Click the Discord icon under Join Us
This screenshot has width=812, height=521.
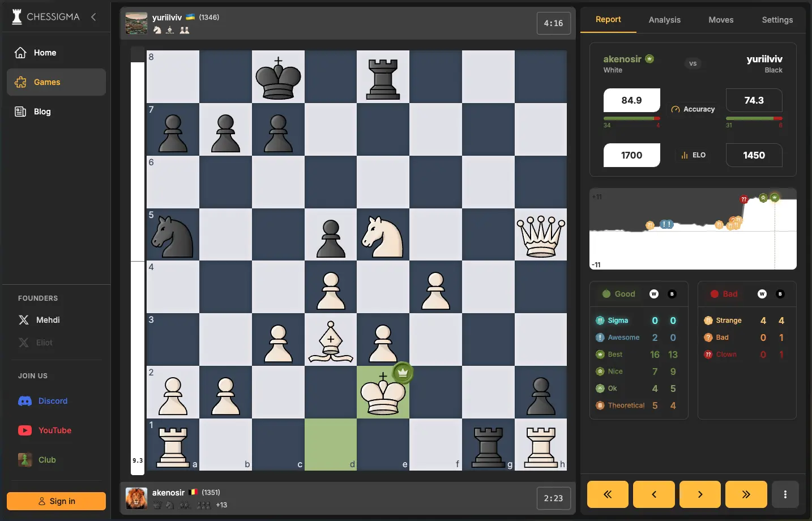(25, 401)
